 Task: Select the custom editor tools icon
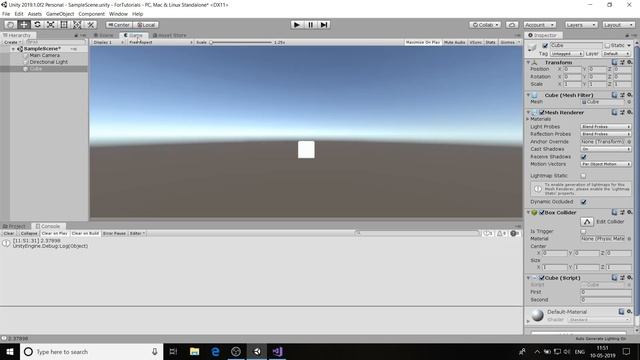coord(91,25)
